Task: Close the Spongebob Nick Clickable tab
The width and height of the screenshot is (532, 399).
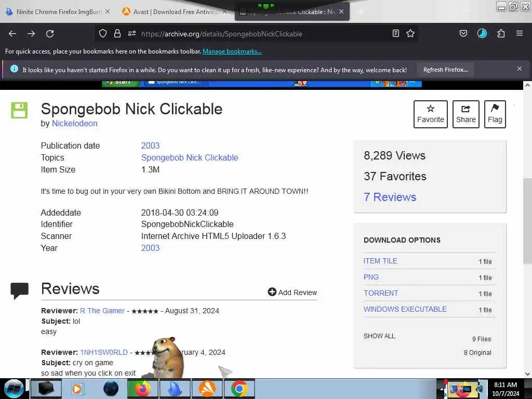Action: 341,11
